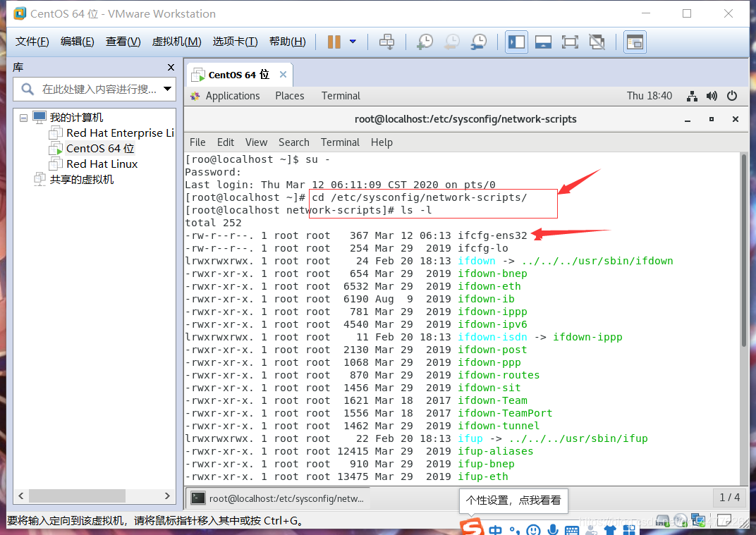Collapse the 我的计算机 tree node

tap(23, 118)
